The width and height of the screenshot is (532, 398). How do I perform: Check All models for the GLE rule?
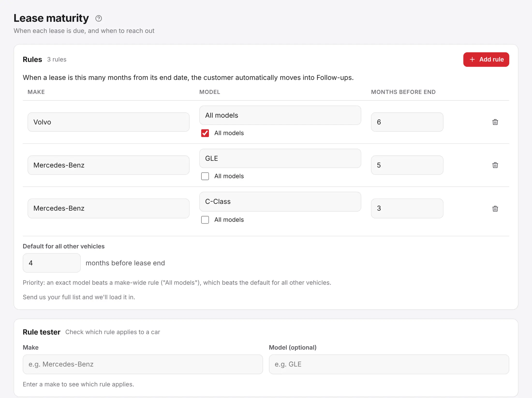click(205, 176)
